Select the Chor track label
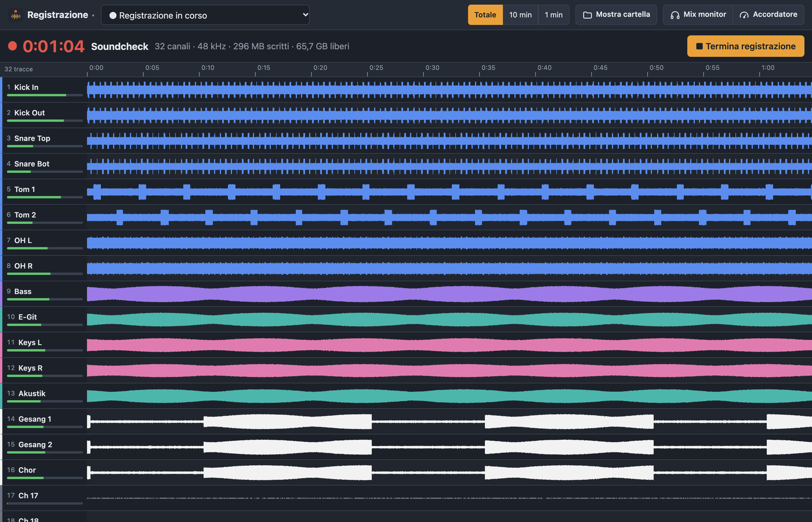 tap(27, 470)
